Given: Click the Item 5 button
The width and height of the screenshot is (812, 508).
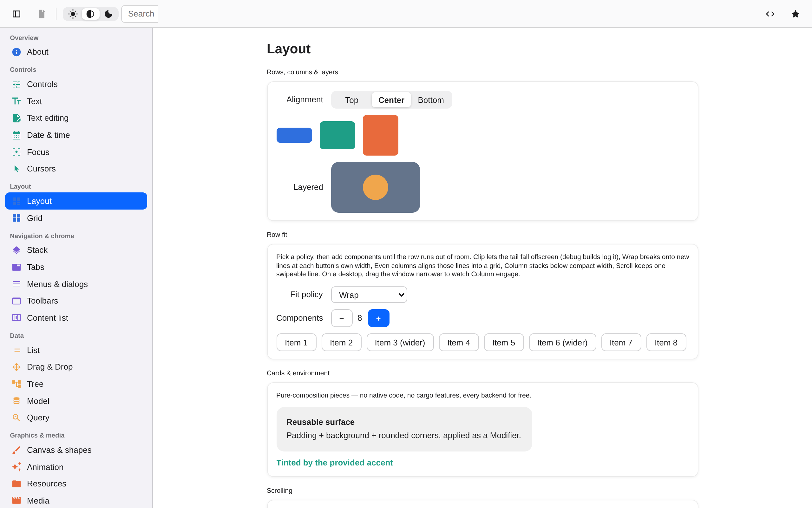Looking at the screenshot, I should point(504,342).
